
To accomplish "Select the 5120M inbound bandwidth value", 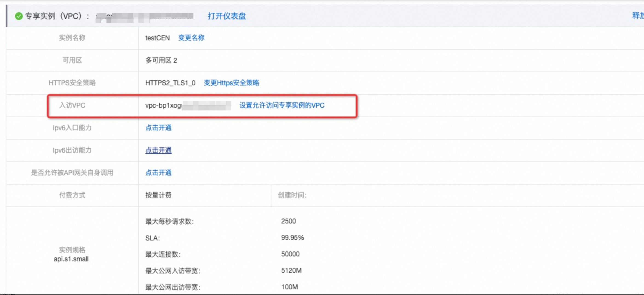I will pyautogui.click(x=291, y=270).
